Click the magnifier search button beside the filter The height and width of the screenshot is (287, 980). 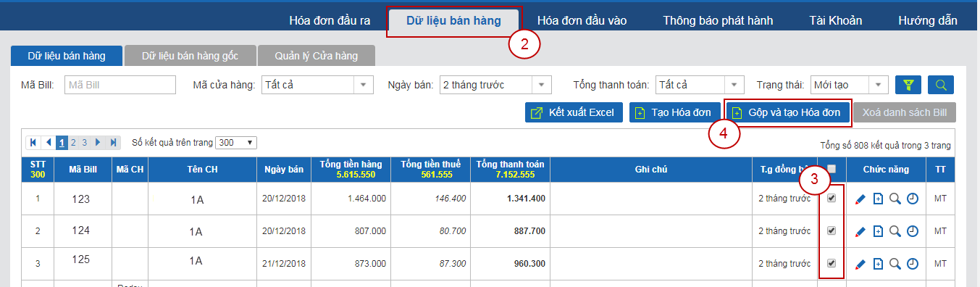click(x=941, y=85)
